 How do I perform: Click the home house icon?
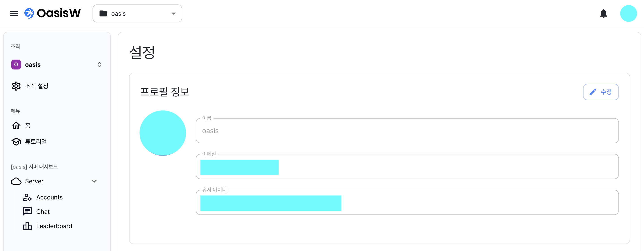coord(16,125)
